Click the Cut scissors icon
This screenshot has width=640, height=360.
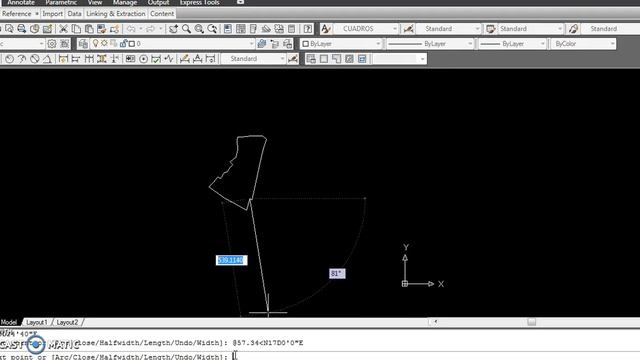pos(63,29)
